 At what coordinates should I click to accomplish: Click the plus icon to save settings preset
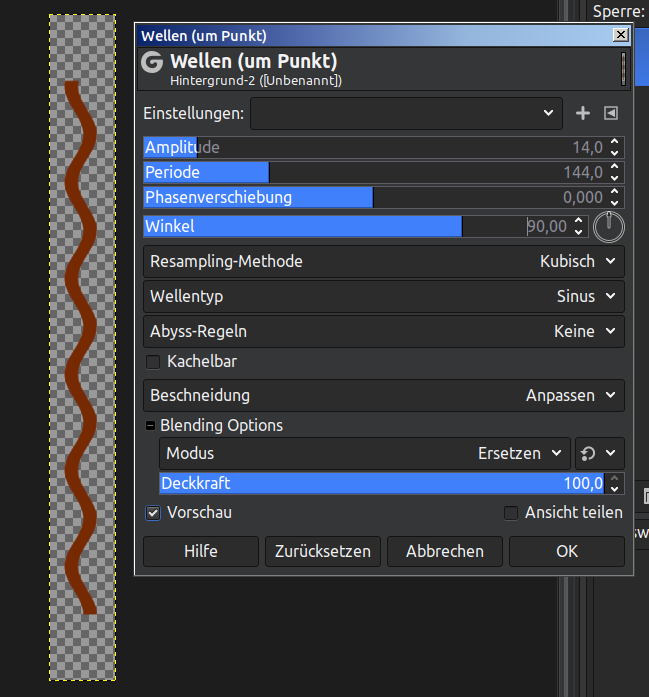583,114
